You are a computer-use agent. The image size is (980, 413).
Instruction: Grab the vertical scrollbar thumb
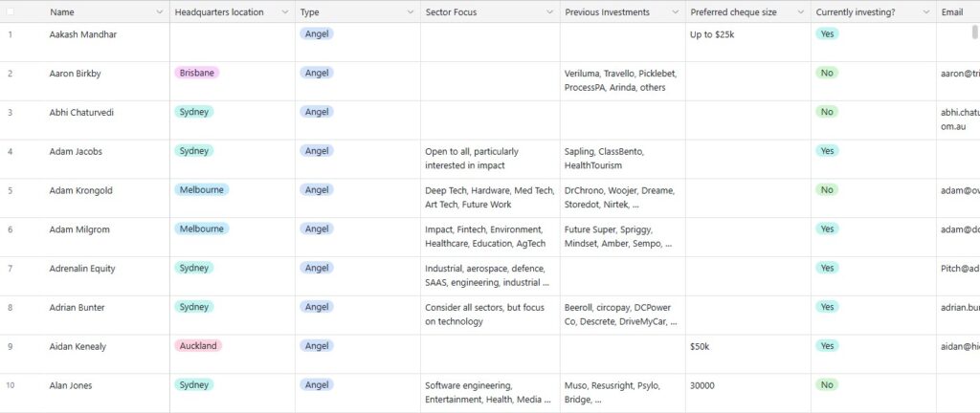click(974, 33)
